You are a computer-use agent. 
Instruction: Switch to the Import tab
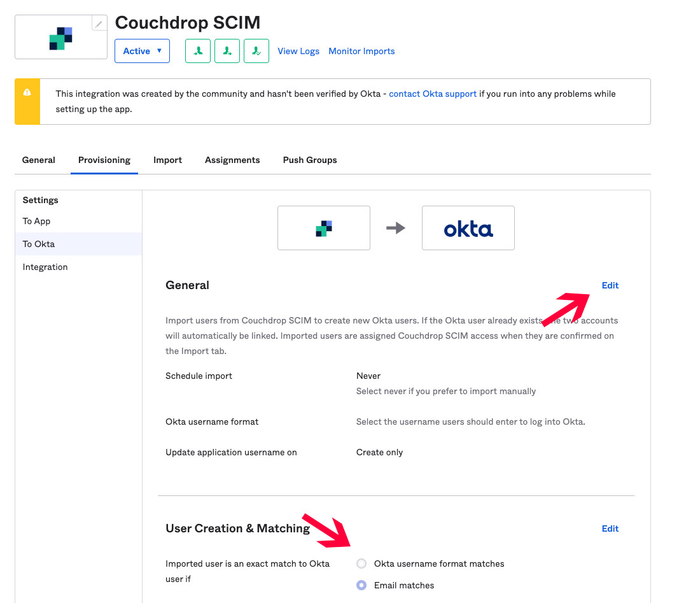[167, 160]
